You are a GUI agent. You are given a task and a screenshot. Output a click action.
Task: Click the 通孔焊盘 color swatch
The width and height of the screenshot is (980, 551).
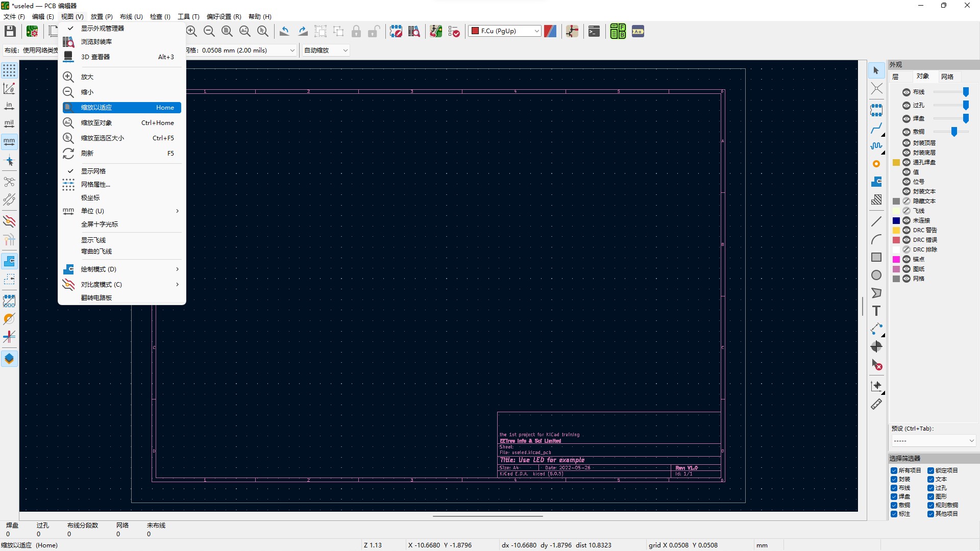[896, 162]
